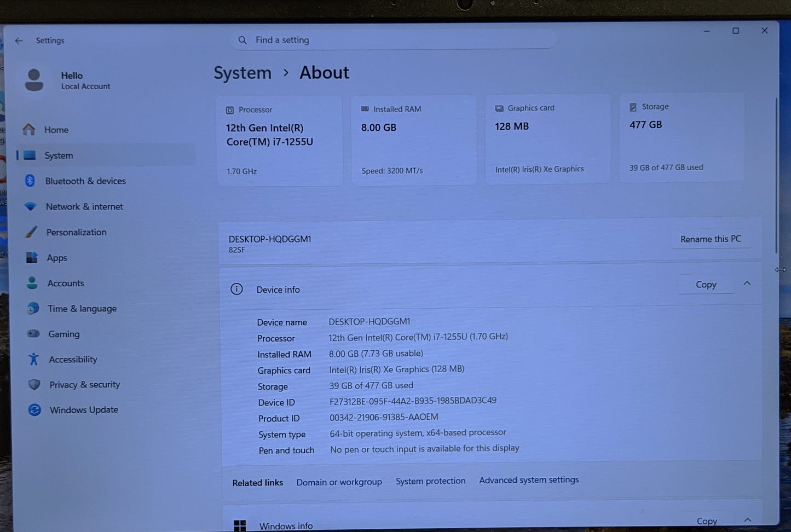Copy the Device info details

[706, 284]
